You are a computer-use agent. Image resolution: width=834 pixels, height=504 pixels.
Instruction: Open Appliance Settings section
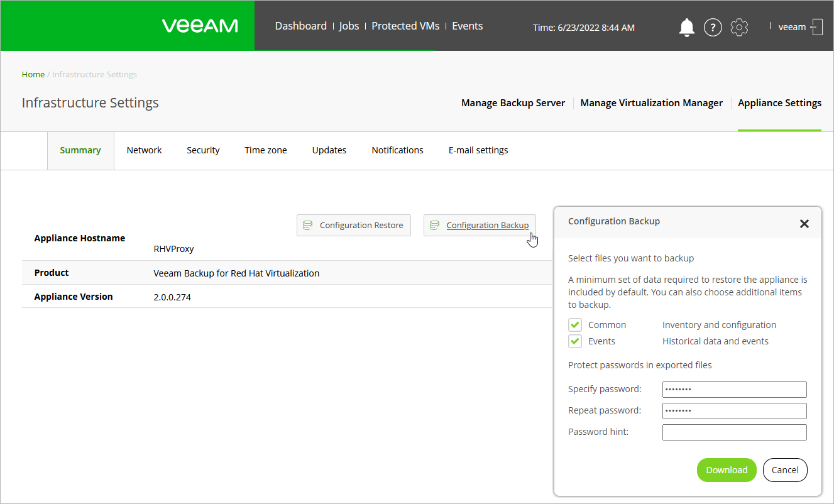tap(780, 103)
